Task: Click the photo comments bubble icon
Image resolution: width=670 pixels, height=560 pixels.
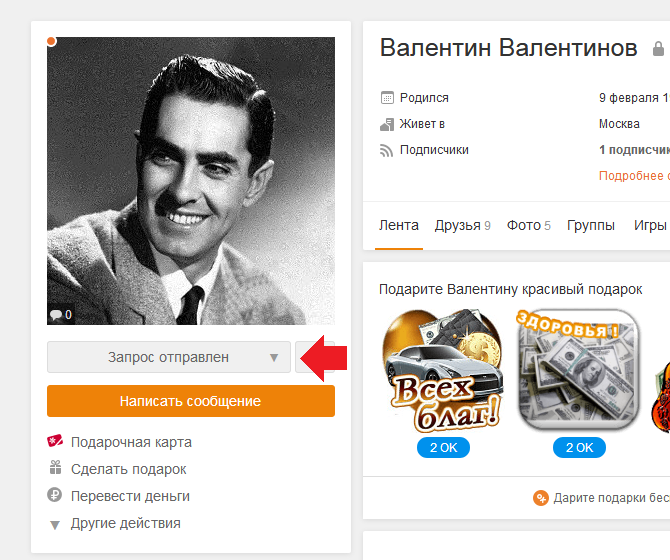Action: [x=56, y=315]
